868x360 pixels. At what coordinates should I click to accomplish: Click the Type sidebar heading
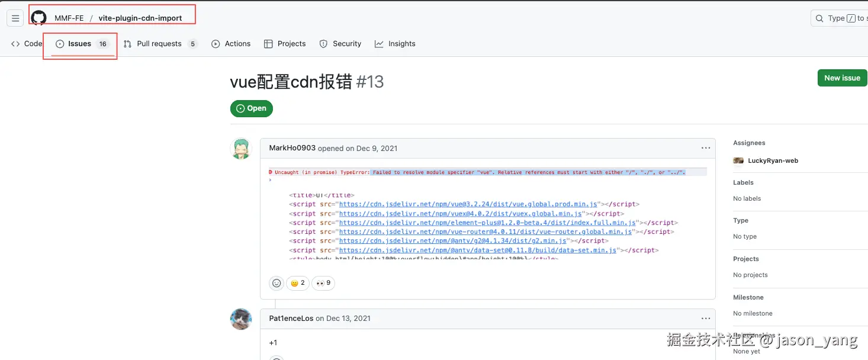coord(741,220)
